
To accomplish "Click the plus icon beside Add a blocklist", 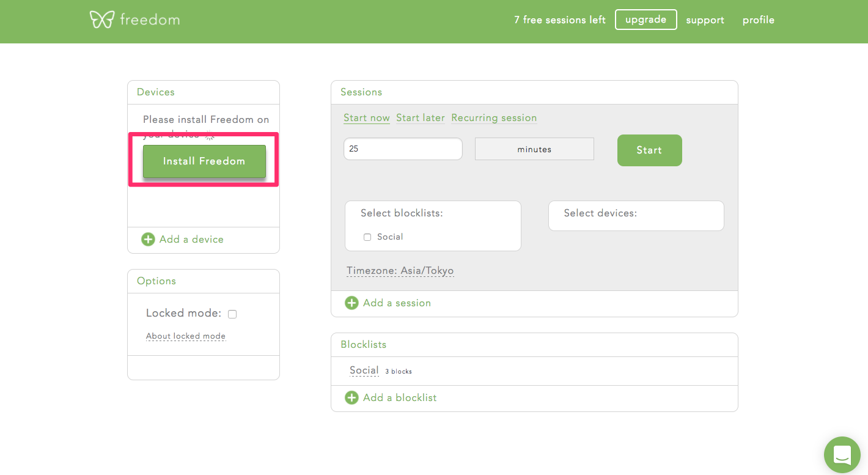I will (351, 397).
